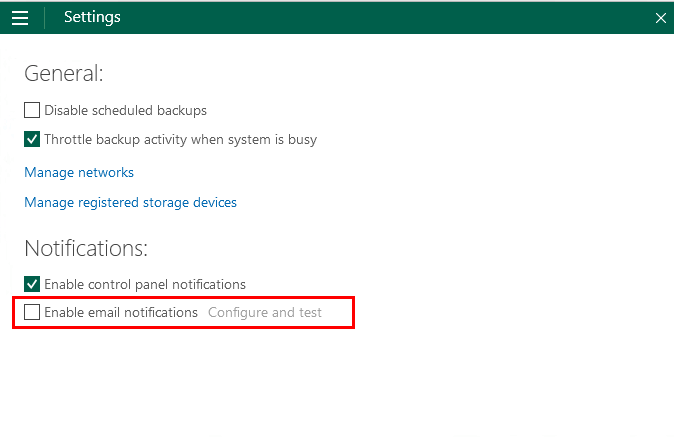Open the hamburger menu icon
The height and width of the screenshot is (437, 674).
pyautogui.click(x=20, y=17)
